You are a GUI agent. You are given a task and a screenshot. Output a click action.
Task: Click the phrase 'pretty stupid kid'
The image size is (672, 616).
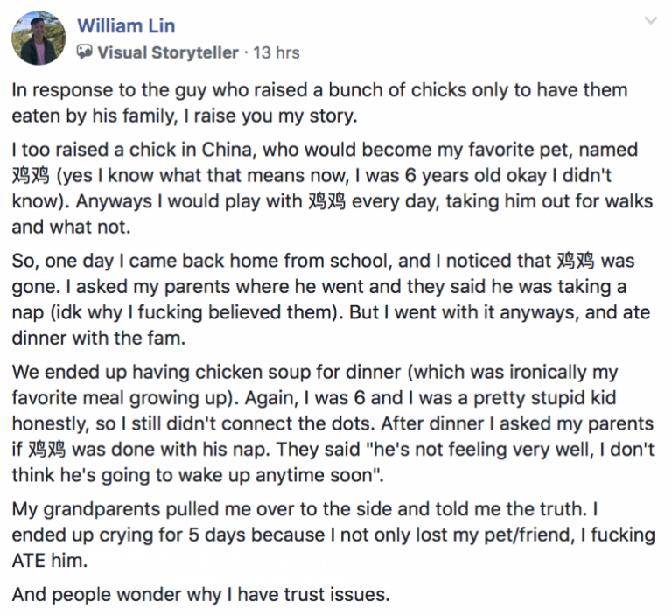(545, 398)
